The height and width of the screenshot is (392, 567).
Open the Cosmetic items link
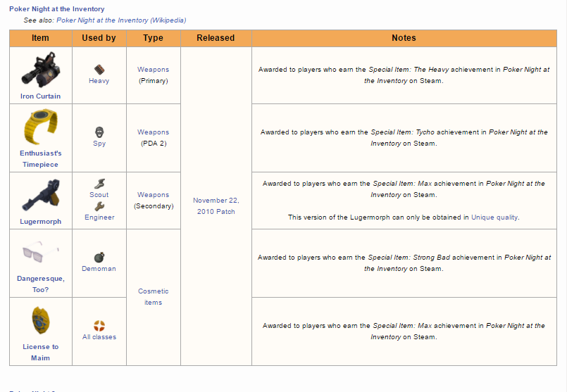[x=154, y=296]
